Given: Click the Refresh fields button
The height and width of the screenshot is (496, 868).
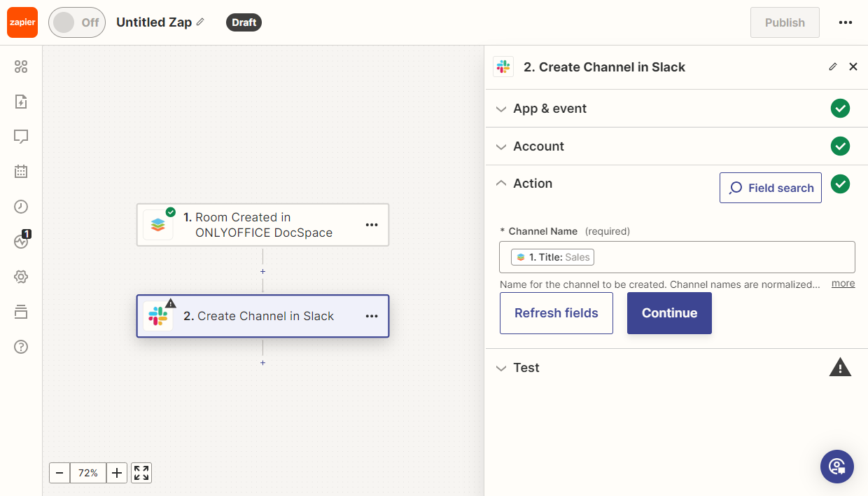Looking at the screenshot, I should 556,313.
